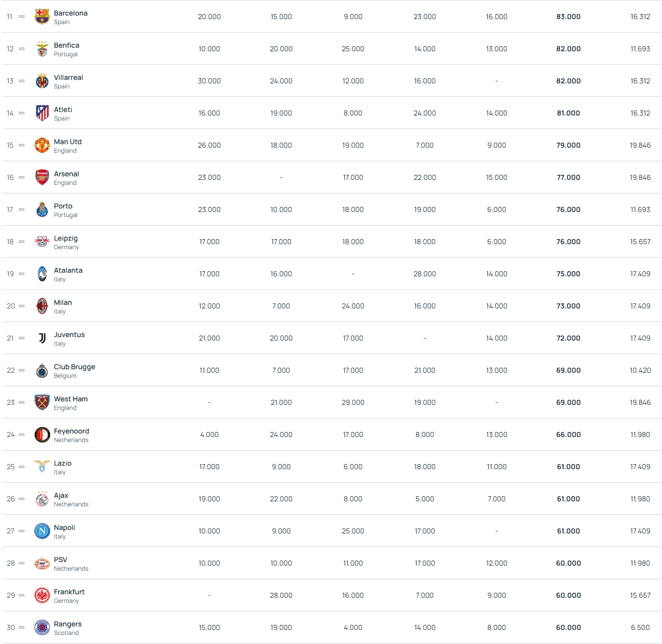The image size is (662, 644).
Task: Click Lazio's rank 25 number
Action: pos(11,467)
